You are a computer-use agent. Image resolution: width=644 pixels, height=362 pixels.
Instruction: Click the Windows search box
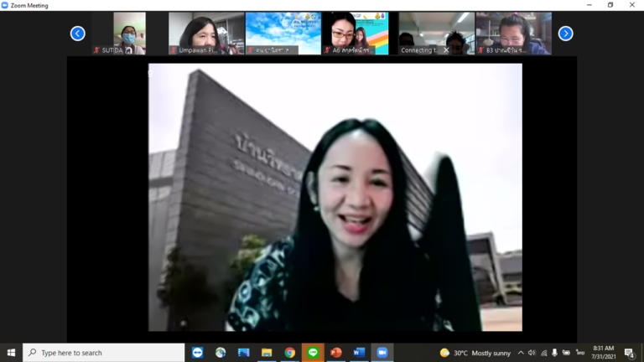click(103, 353)
